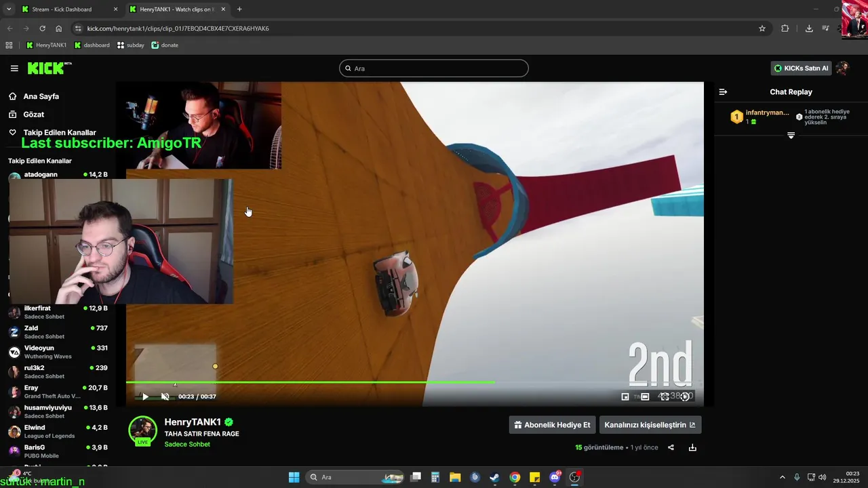Open Eray channel in sidebar
This screenshot has height=488, width=868.
(58, 392)
